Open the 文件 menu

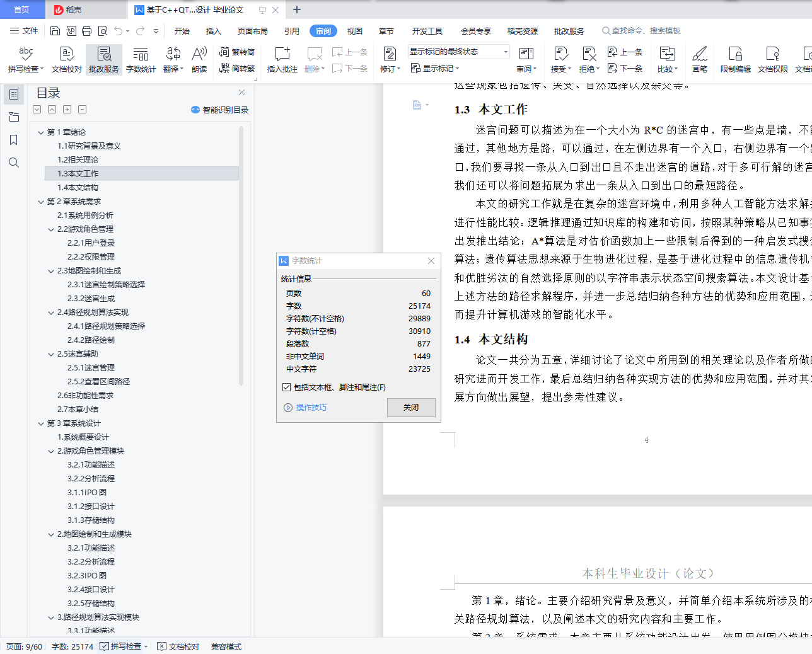(x=25, y=31)
